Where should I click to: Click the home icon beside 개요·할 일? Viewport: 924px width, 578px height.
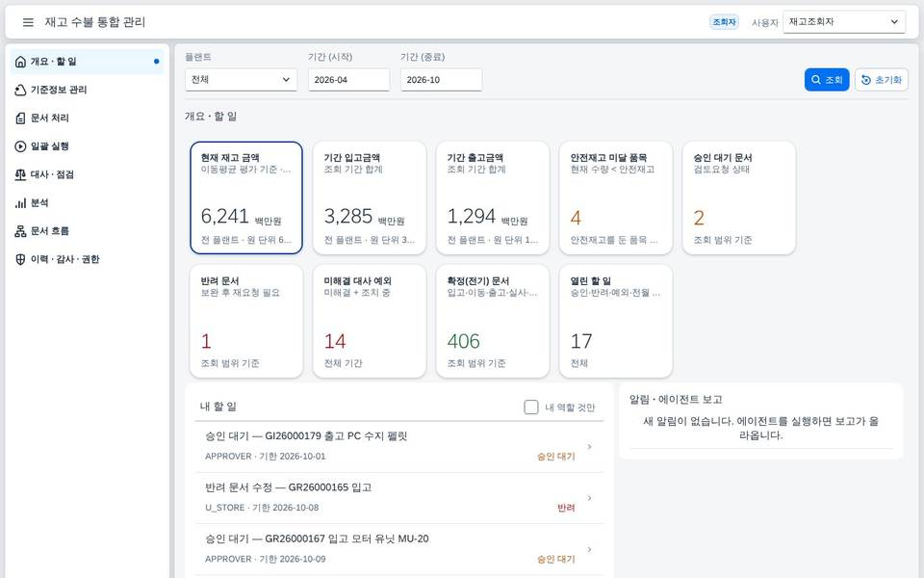[x=20, y=62]
